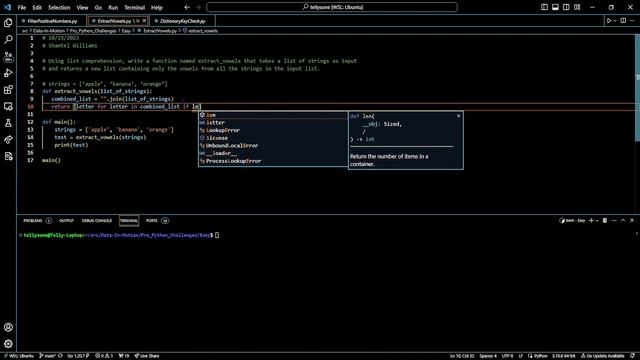The height and width of the screenshot is (360, 640).
Task: Open the Search view in activity bar
Action: coord(8,39)
